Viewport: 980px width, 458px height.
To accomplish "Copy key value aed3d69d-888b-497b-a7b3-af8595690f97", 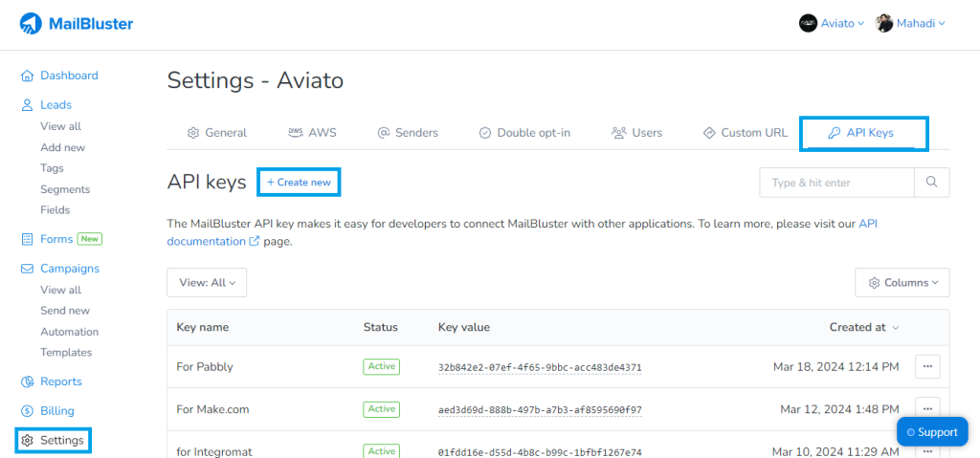I will pos(540,410).
